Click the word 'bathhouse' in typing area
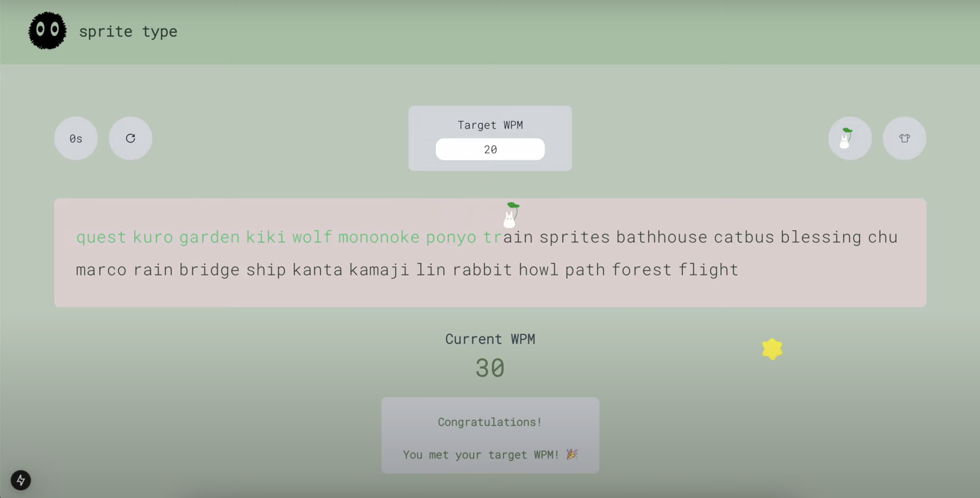 [x=661, y=237]
